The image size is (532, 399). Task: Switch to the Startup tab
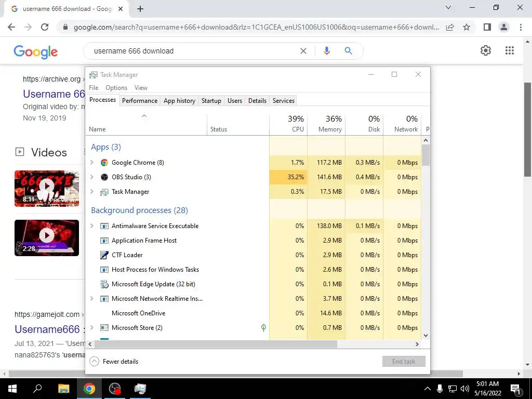click(x=211, y=101)
